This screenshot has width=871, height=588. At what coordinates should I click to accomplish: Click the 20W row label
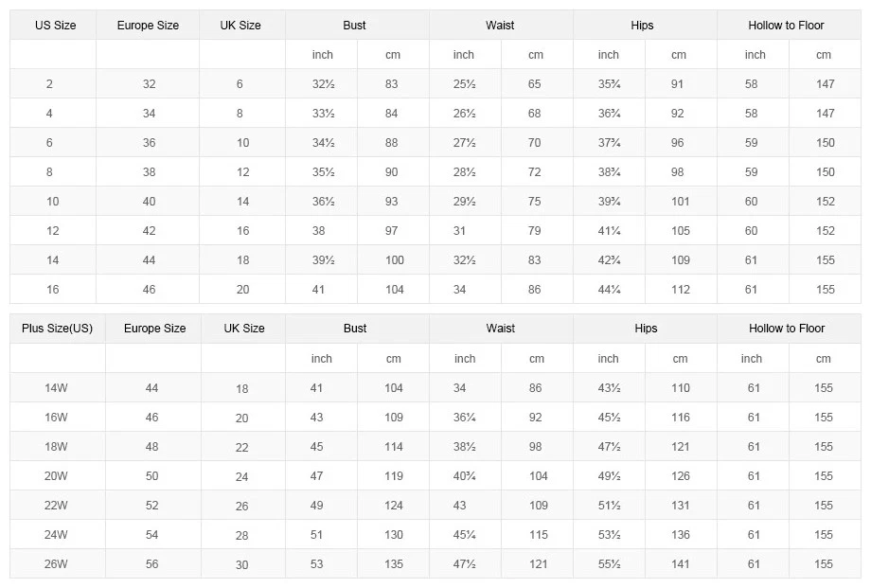tap(56, 476)
